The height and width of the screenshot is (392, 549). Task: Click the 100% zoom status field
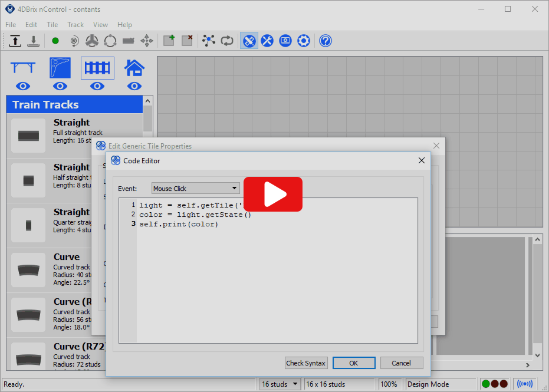(x=389, y=384)
